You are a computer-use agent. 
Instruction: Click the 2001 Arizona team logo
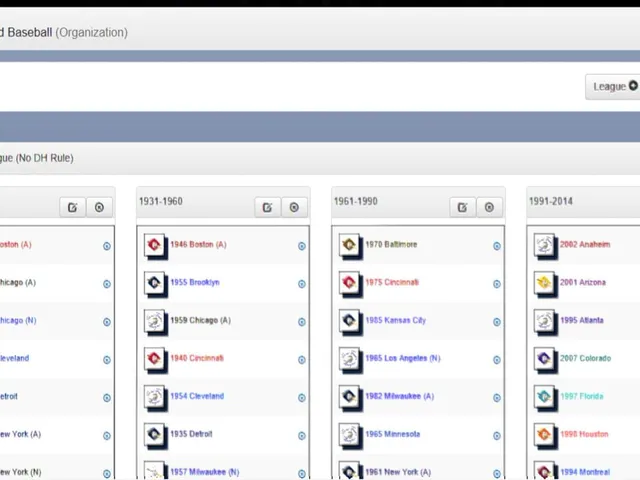coord(544,283)
